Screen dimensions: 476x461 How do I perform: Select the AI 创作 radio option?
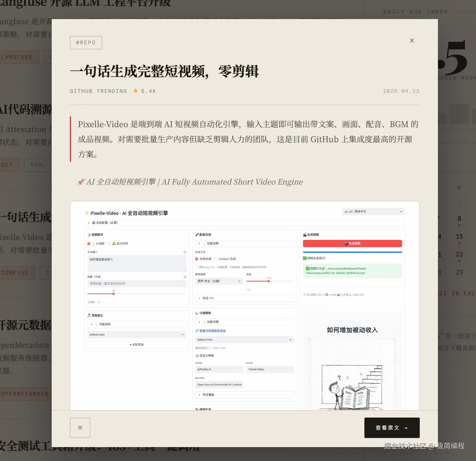coord(88,243)
